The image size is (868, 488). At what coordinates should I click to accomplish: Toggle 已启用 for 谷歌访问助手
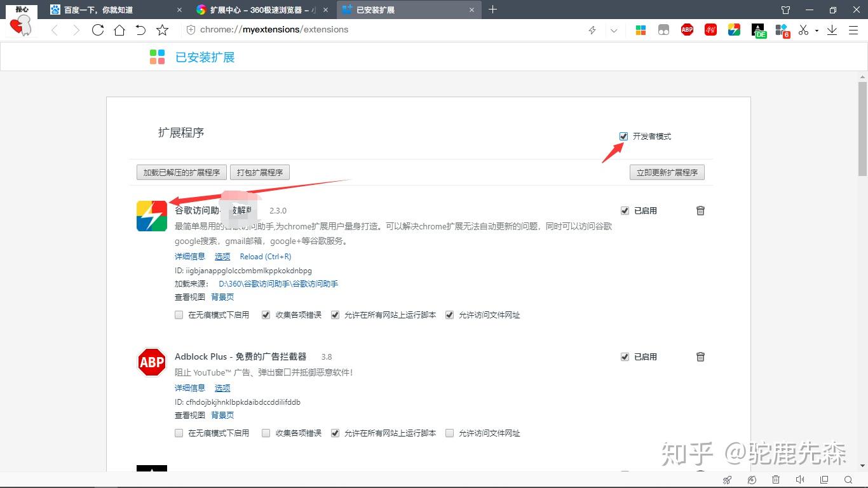pyautogui.click(x=625, y=210)
